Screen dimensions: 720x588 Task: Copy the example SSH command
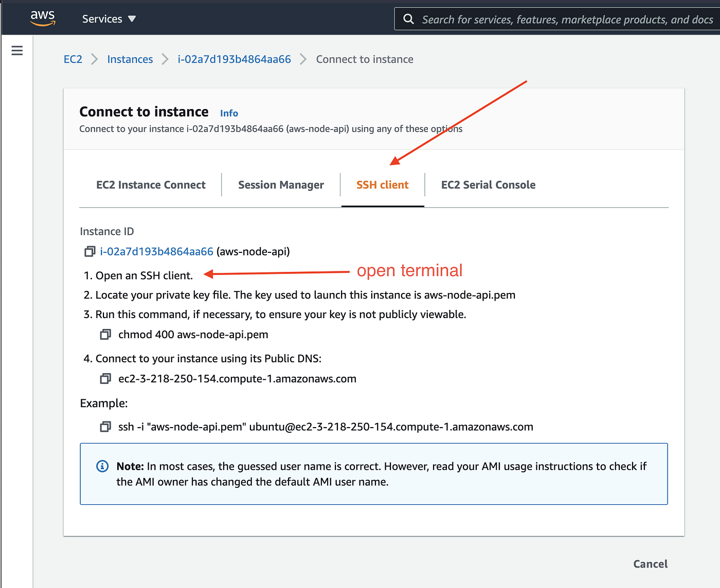pos(105,427)
